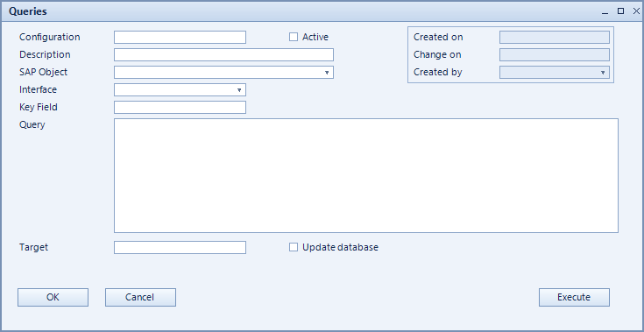Run the query with Execute button
Screen dimensions: 644x332
(574, 297)
